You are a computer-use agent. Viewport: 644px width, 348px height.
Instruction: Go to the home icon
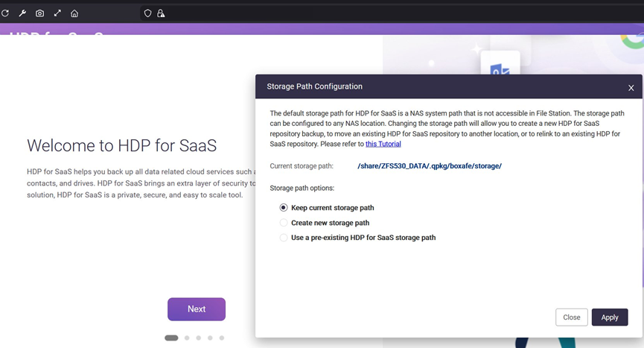[x=74, y=13]
